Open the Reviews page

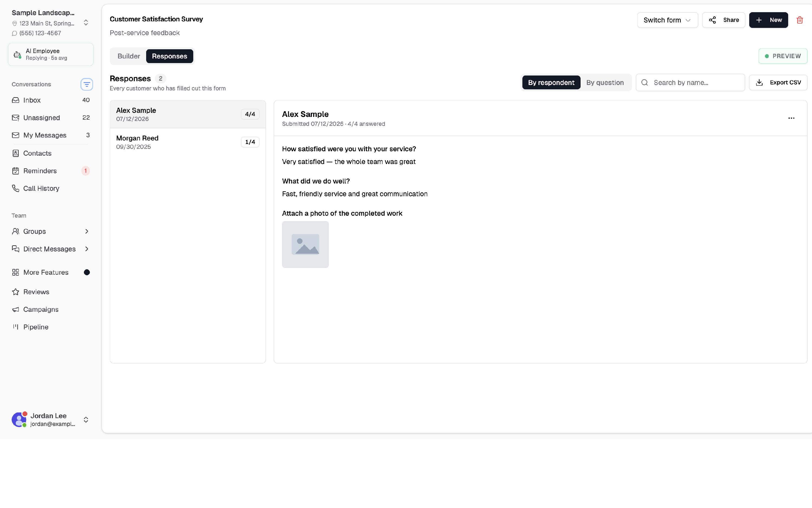click(x=51, y=292)
